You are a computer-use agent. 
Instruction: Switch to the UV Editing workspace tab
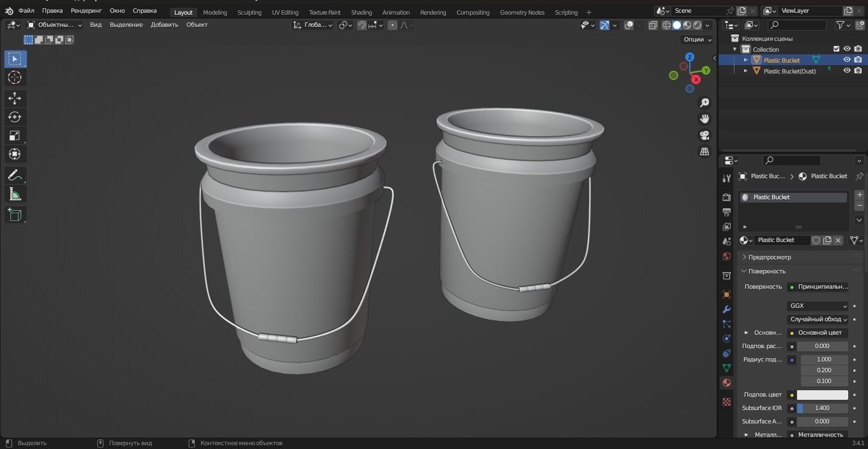point(285,12)
